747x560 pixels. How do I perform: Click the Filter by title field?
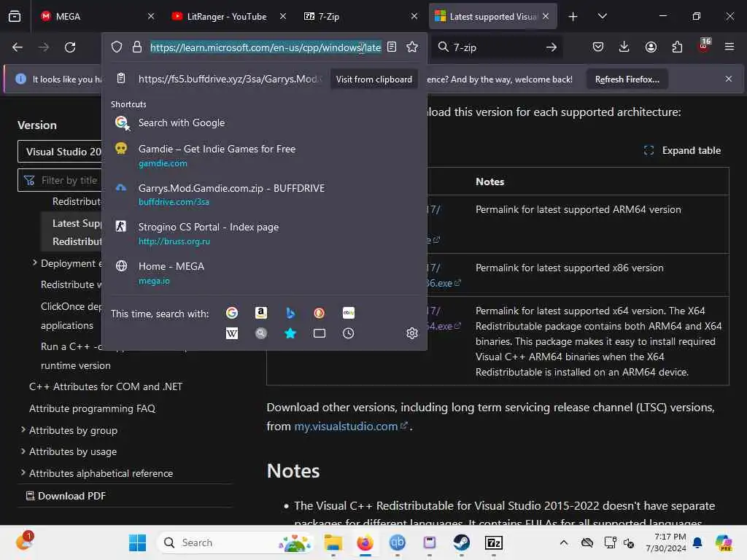pos(61,180)
